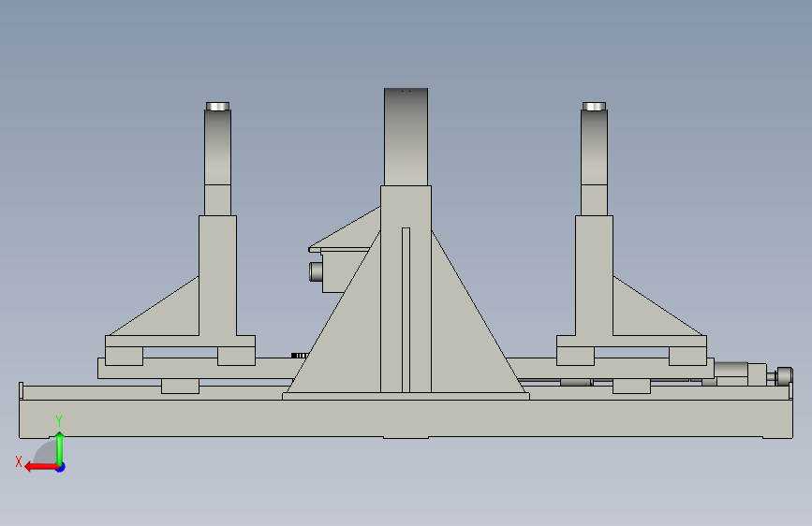
Task: Click the blue Z axis dot on the triad
Action: tap(61, 467)
